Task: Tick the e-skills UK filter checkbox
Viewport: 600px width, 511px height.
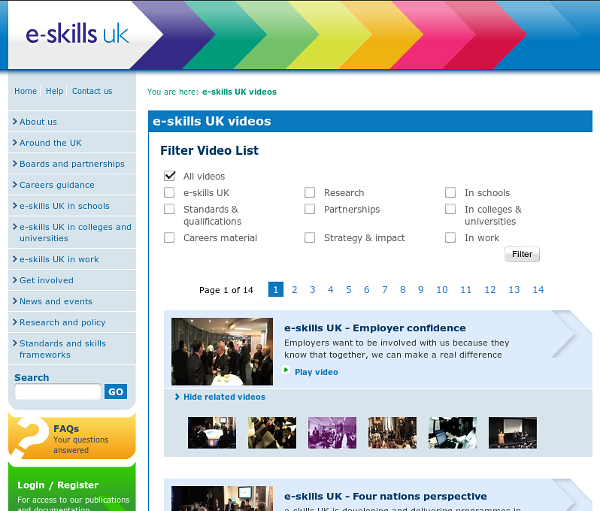Action: tap(170, 193)
